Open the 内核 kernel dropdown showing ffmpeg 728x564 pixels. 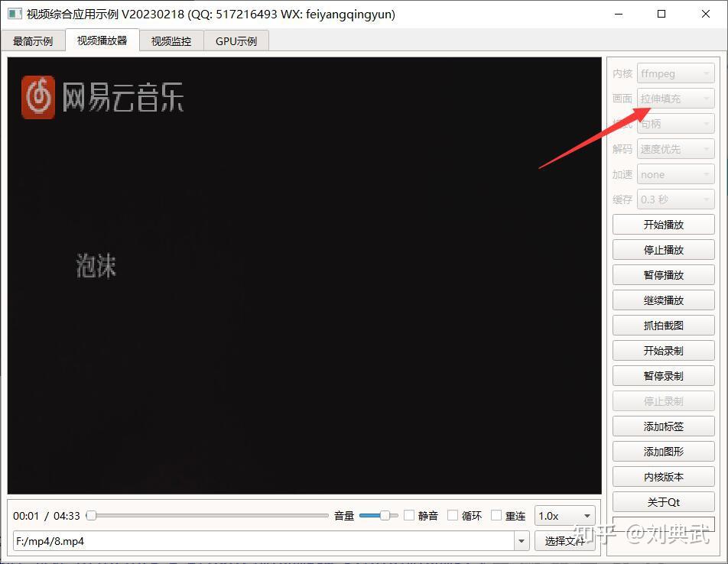point(675,73)
